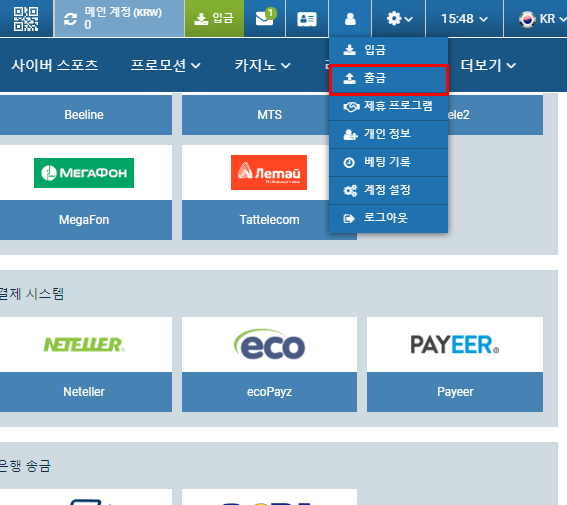Expand the 카지노 navigation dropdown
Image resolution: width=567 pixels, height=505 pixels.
point(262,65)
